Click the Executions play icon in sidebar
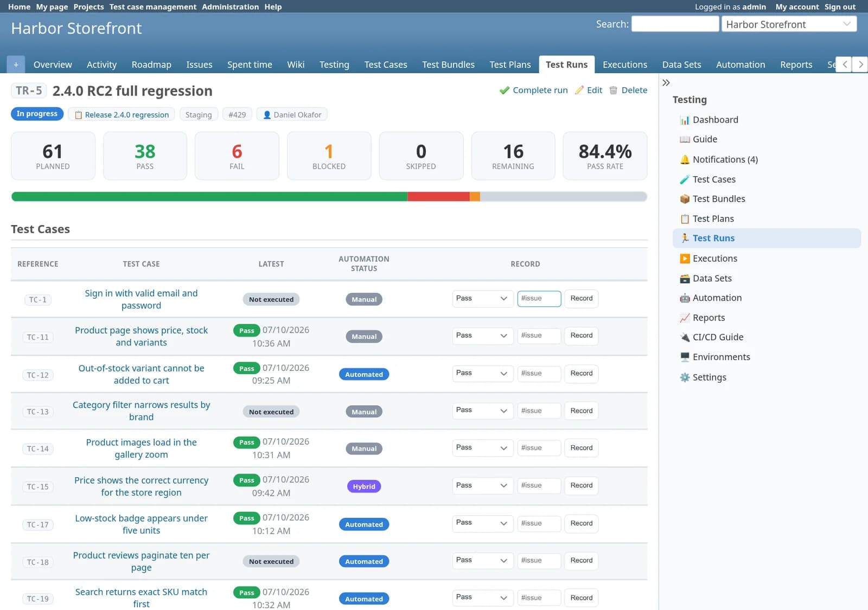868x610 pixels. pos(685,259)
